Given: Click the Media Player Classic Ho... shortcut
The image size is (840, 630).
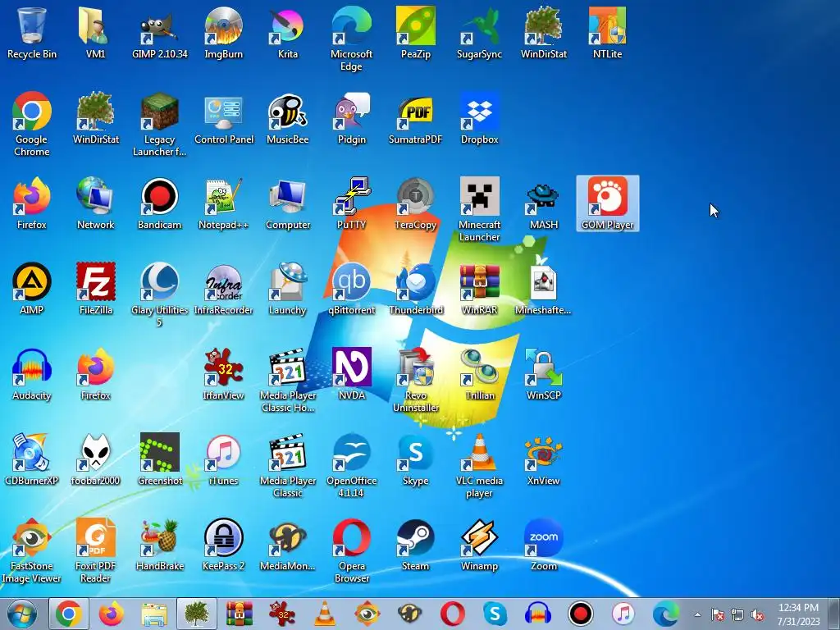Looking at the screenshot, I should 288,380.
